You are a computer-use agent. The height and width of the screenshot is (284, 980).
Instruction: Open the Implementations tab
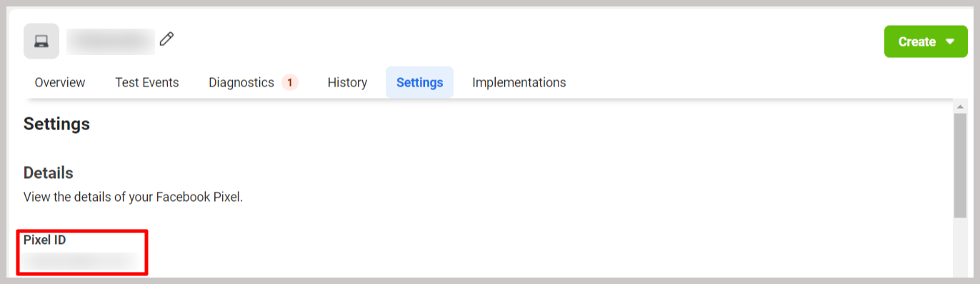[x=519, y=82]
